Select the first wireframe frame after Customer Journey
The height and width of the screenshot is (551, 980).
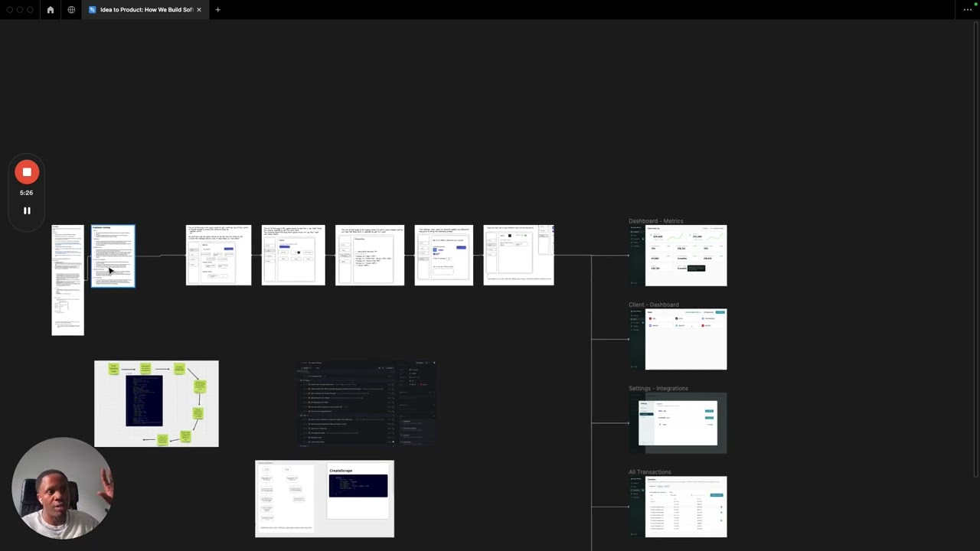click(218, 255)
